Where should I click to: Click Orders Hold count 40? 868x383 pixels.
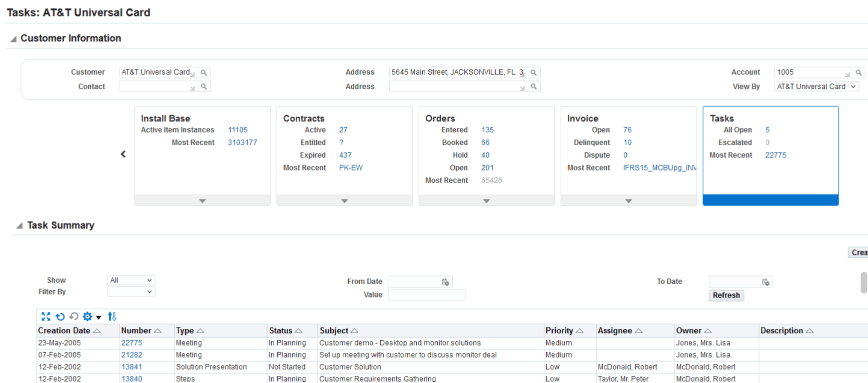pyautogui.click(x=485, y=155)
